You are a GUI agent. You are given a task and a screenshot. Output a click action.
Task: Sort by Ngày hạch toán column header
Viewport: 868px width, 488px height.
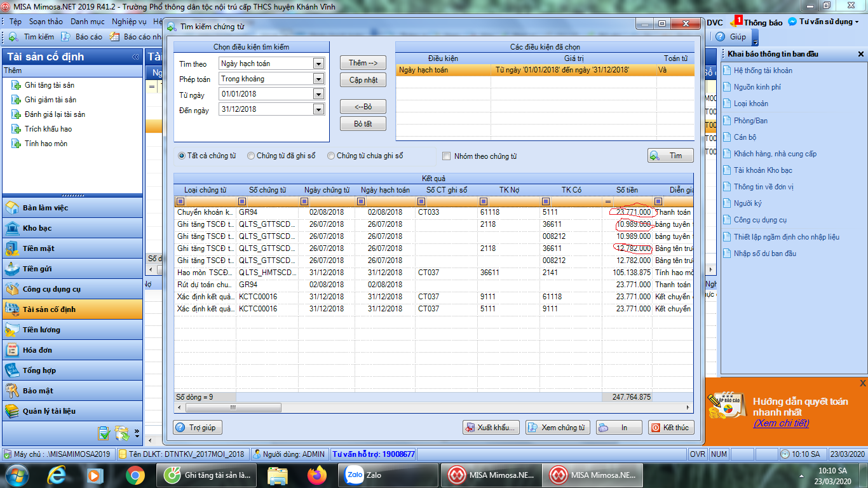click(385, 190)
